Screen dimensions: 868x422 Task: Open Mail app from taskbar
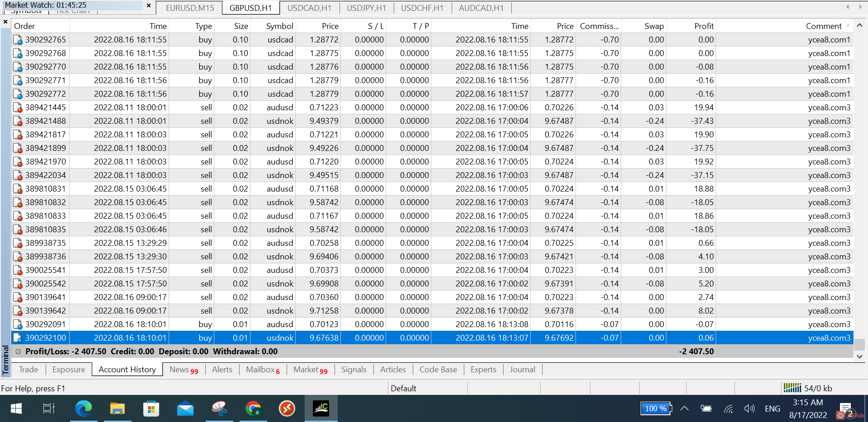coord(185,409)
